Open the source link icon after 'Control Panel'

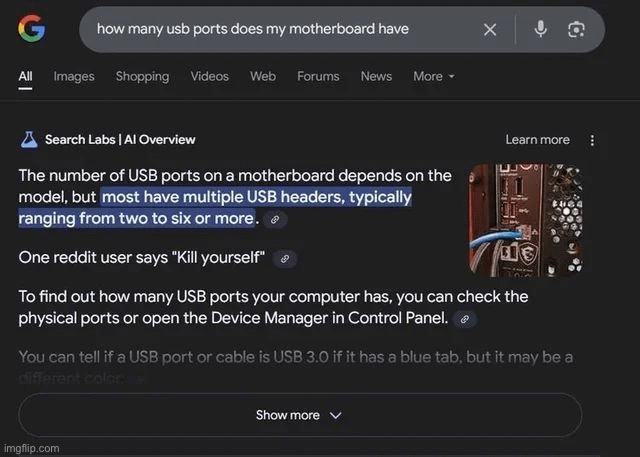(464, 319)
